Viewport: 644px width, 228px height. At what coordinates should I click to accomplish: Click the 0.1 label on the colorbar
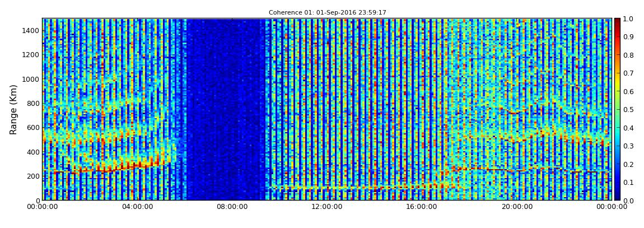628,182
